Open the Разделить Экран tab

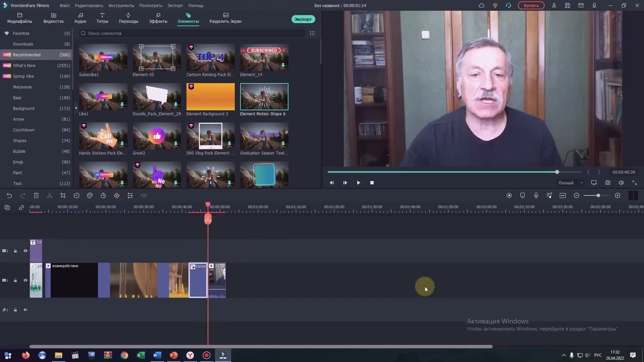click(x=225, y=18)
